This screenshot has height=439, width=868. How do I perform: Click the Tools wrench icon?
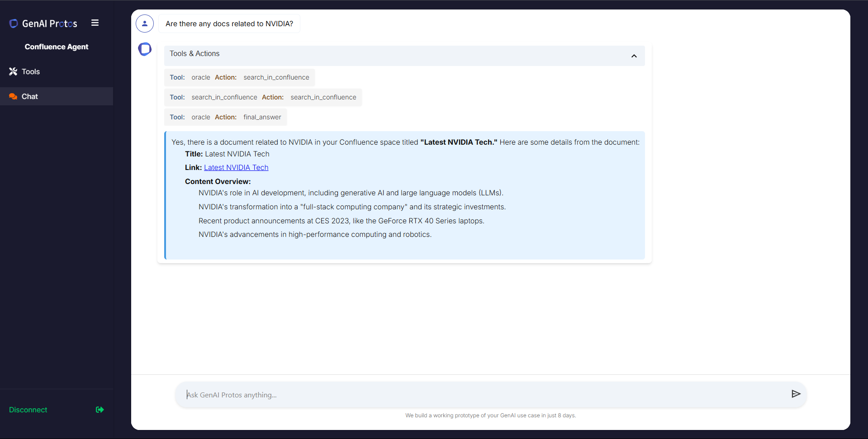coord(13,71)
